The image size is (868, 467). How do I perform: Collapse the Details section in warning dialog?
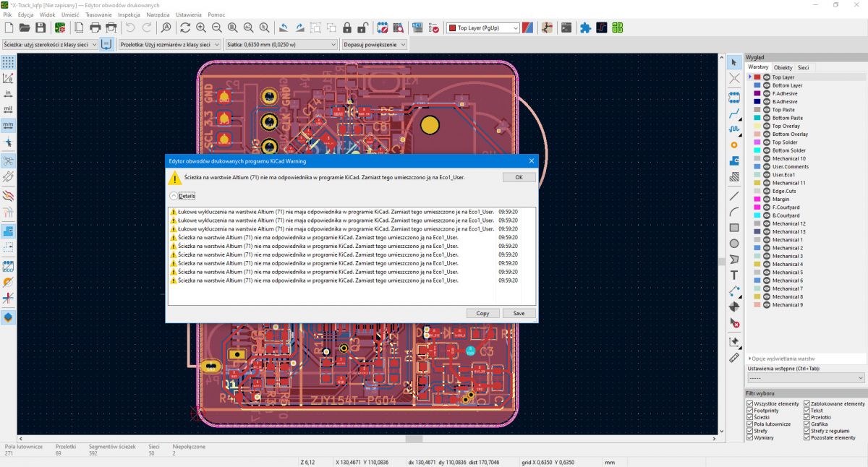pyautogui.click(x=174, y=196)
